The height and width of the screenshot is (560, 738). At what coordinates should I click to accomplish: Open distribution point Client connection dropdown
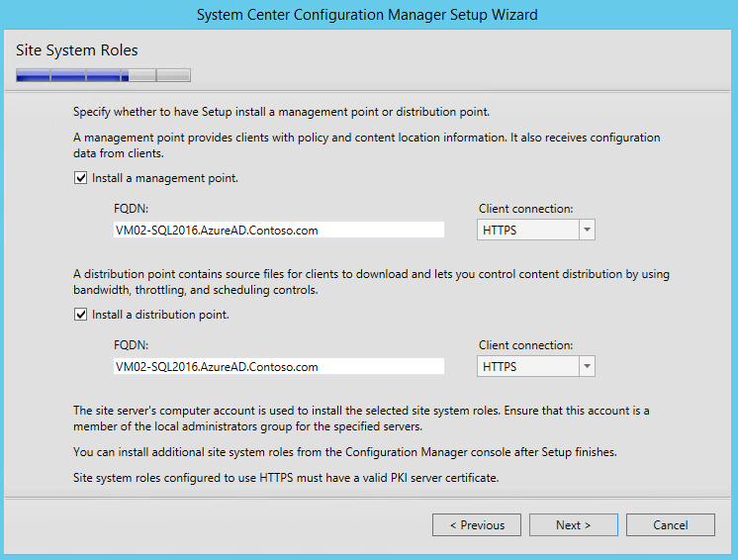pyautogui.click(x=535, y=367)
